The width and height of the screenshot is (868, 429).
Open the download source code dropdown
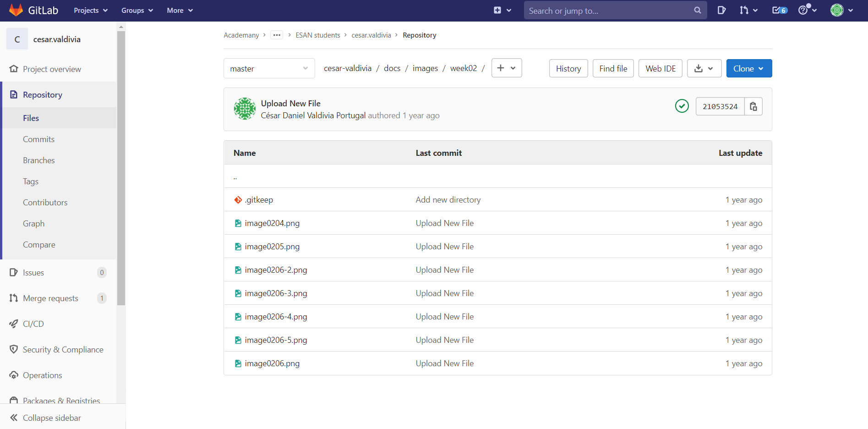coord(704,68)
